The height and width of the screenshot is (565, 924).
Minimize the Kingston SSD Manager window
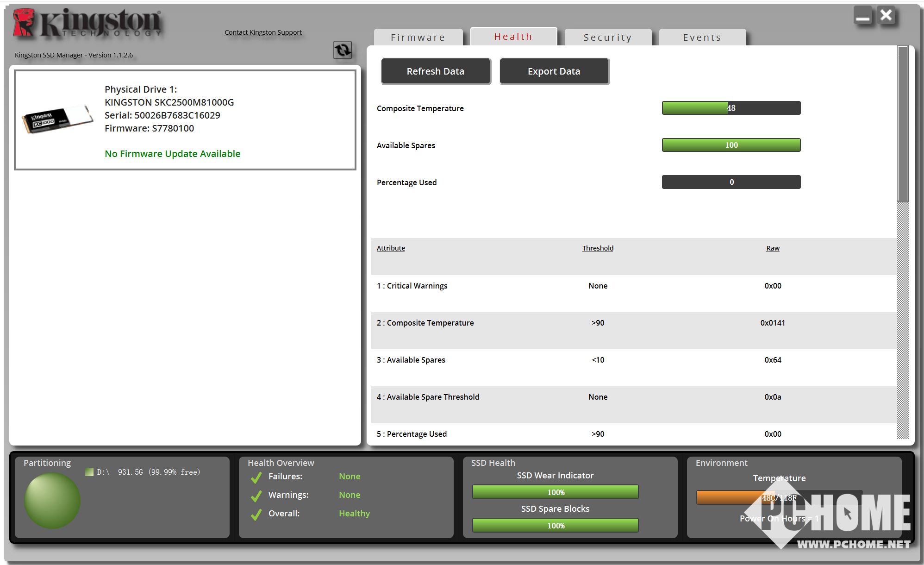[x=863, y=16]
